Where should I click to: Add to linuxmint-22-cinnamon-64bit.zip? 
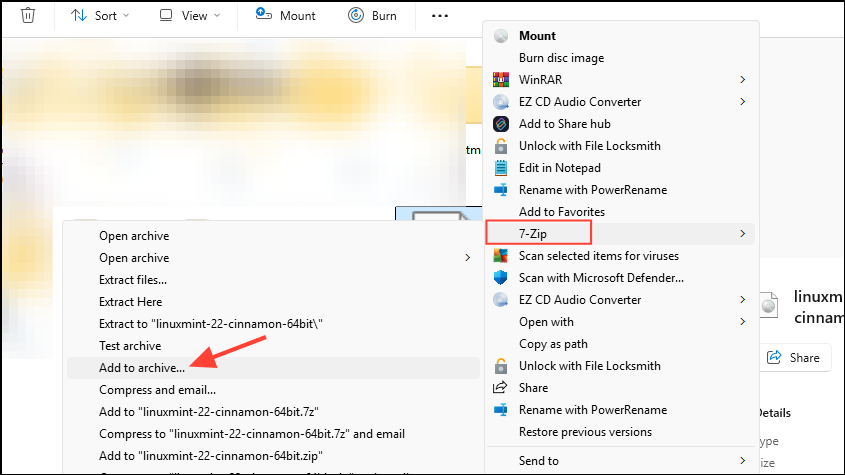211,456
